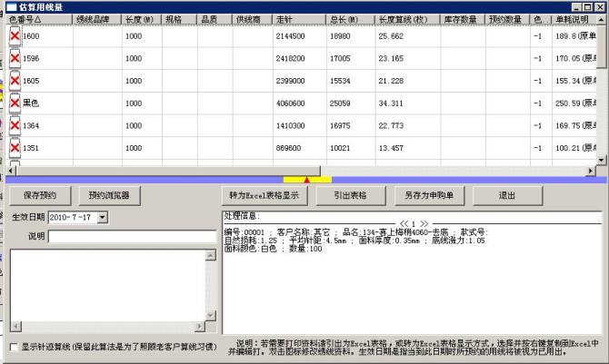
Task: Click the red X icon for thread 1596
Action: coord(15,58)
